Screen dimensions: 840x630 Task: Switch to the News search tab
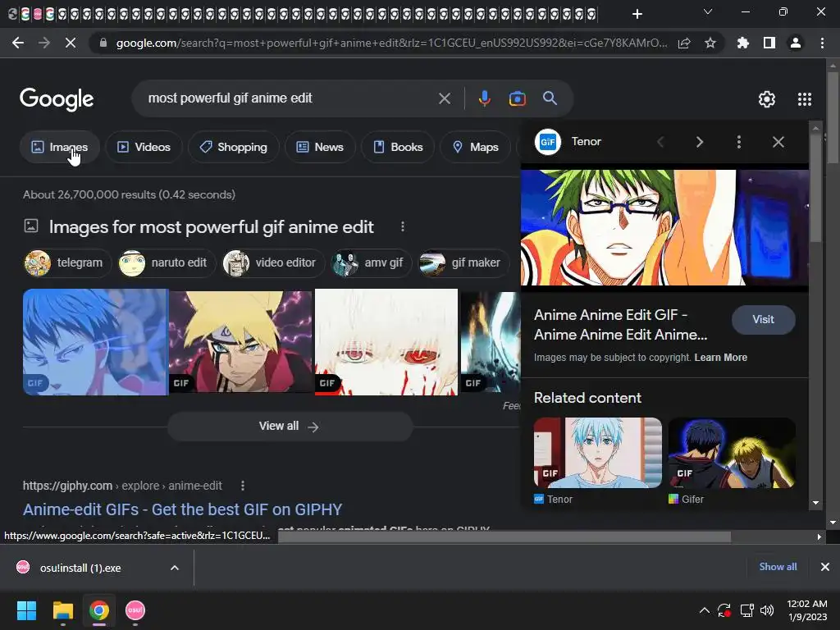tap(320, 147)
